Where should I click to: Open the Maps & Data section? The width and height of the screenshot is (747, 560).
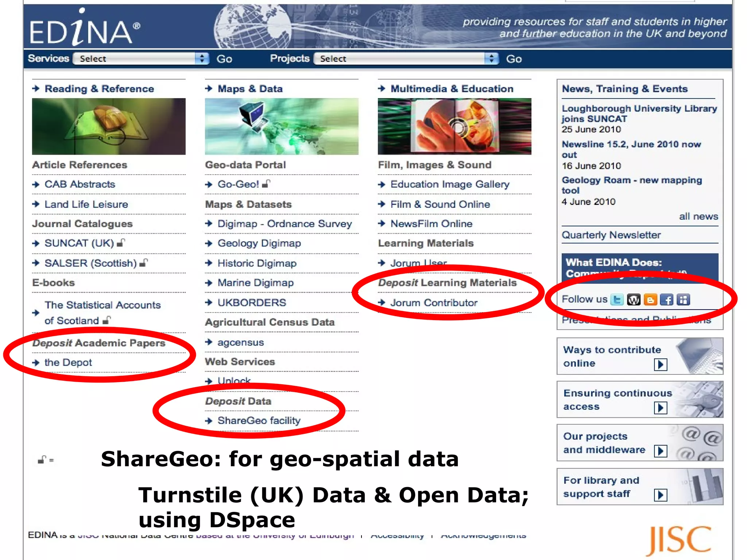(250, 89)
